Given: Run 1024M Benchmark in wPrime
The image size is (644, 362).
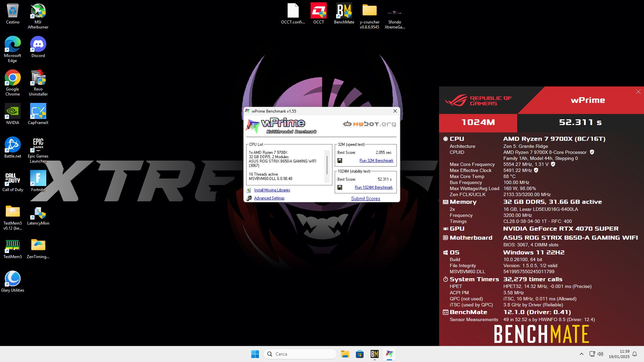Looking at the screenshot, I should tap(374, 187).
